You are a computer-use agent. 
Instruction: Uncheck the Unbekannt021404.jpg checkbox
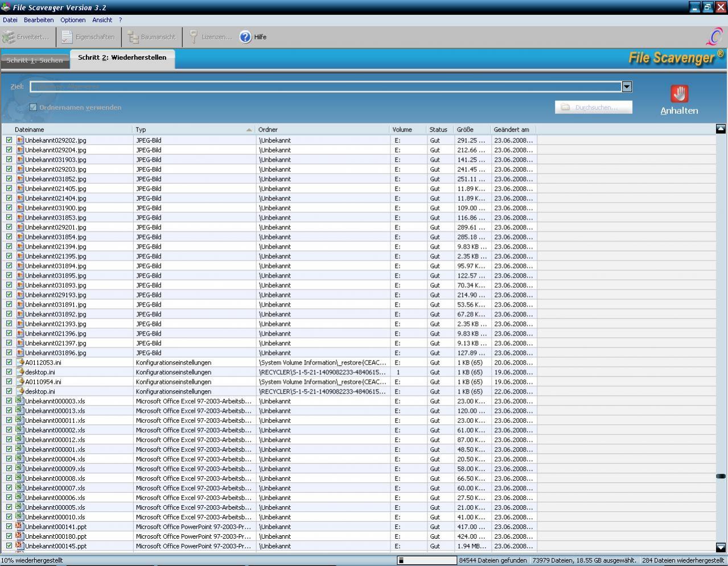pyautogui.click(x=9, y=198)
